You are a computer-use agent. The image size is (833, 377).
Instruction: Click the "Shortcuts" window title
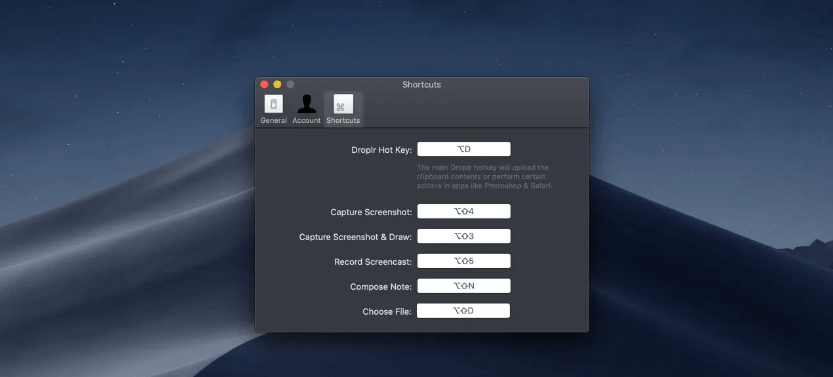click(422, 84)
